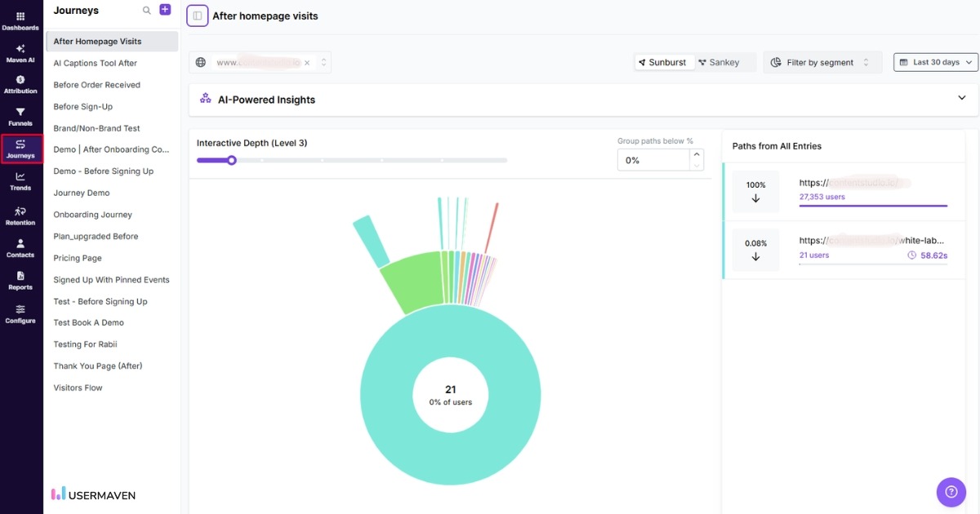Remove the website filter chip with the X
This screenshot has width=980, height=514.
(308, 61)
